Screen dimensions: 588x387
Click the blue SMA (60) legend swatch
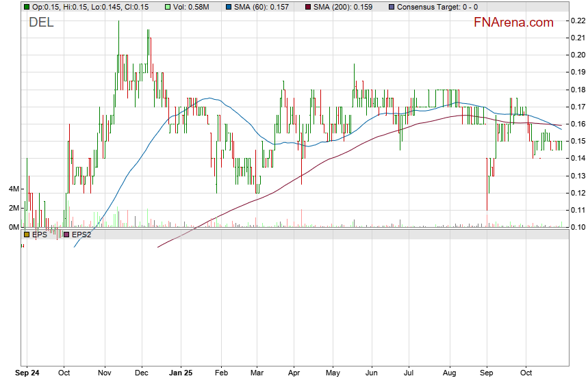tap(229, 7)
